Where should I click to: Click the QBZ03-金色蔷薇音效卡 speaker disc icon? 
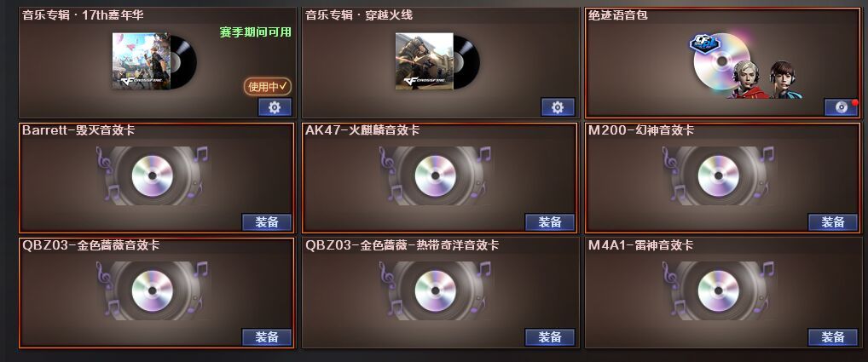(153, 290)
